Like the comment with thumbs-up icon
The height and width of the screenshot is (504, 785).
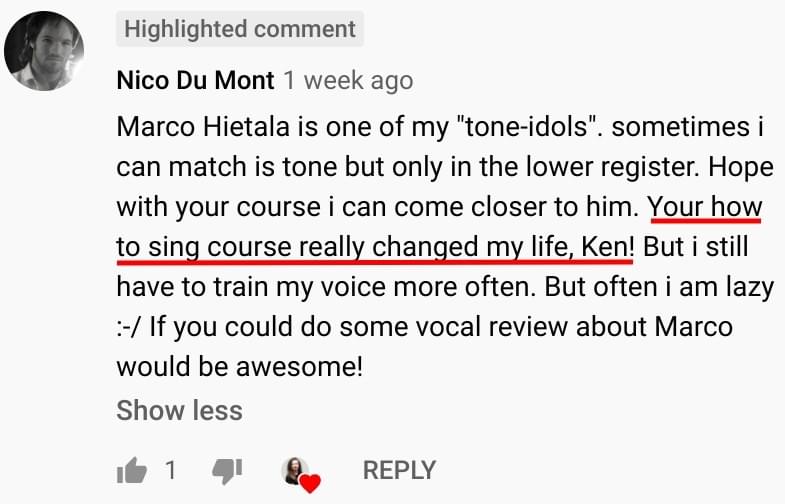[x=131, y=471]
